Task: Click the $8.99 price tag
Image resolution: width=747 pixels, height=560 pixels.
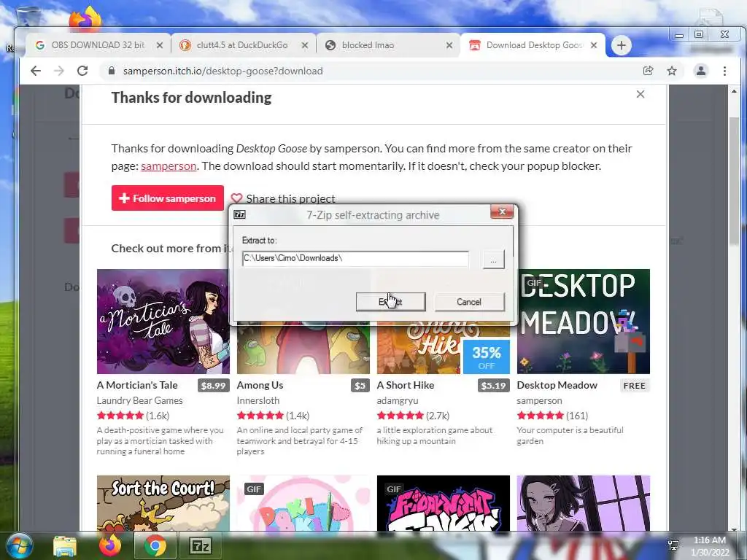Action: pos(214,386)
